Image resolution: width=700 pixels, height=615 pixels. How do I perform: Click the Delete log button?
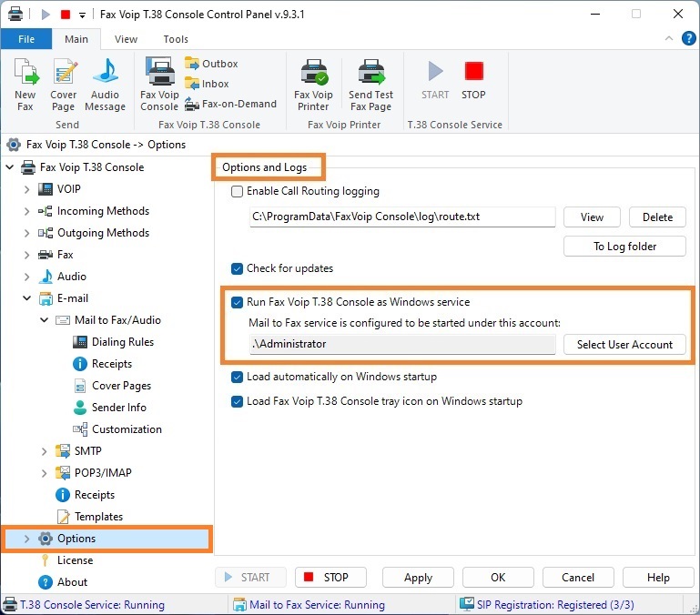(657, 217)
